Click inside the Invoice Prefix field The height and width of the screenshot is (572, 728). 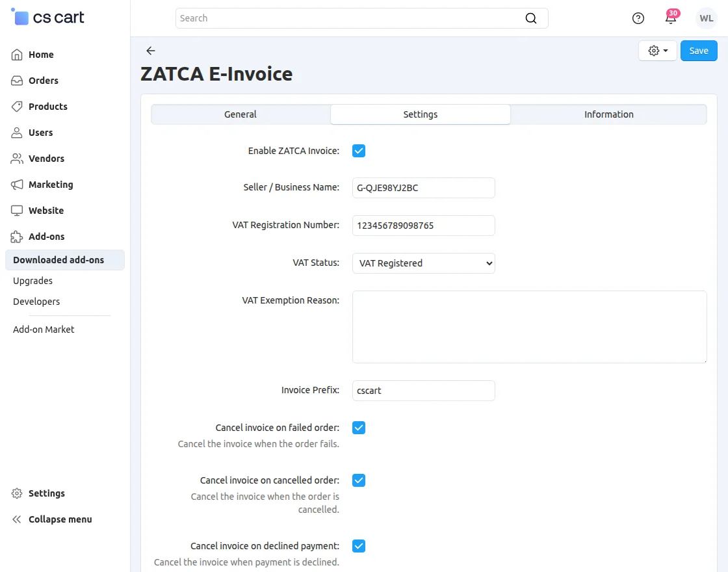coord(423,391)
